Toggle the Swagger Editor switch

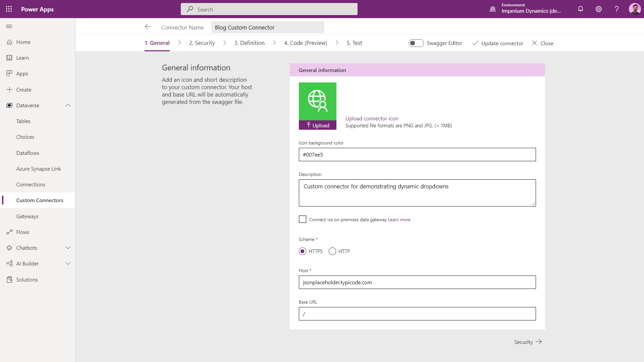pyautogui.click(x=416, y=43)
